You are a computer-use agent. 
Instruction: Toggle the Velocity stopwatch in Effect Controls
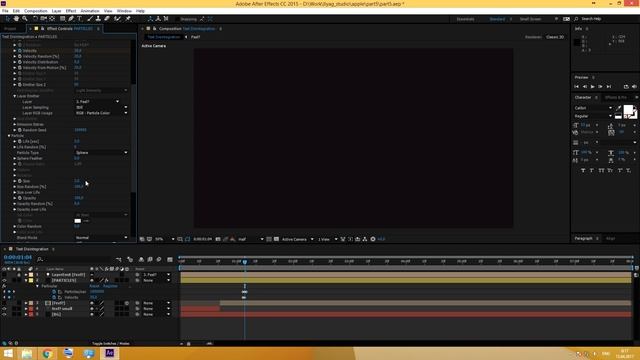pos(20,51)
